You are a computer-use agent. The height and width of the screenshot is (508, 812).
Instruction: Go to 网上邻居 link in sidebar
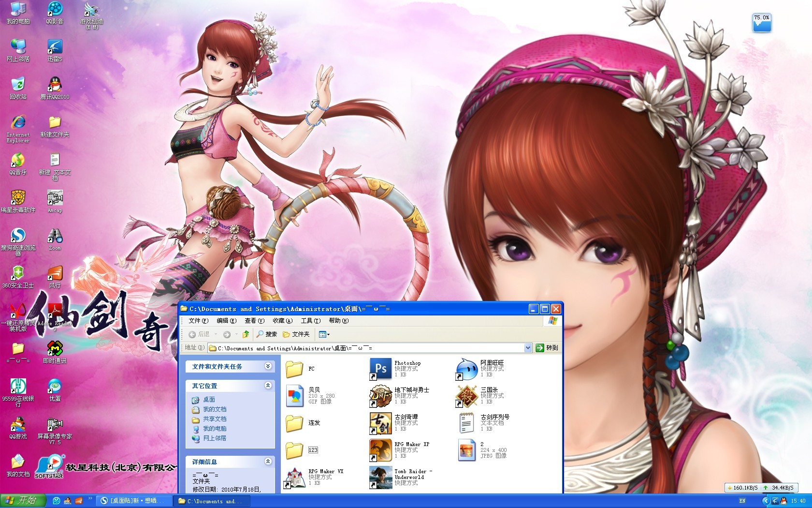click(x=215, y=438)
